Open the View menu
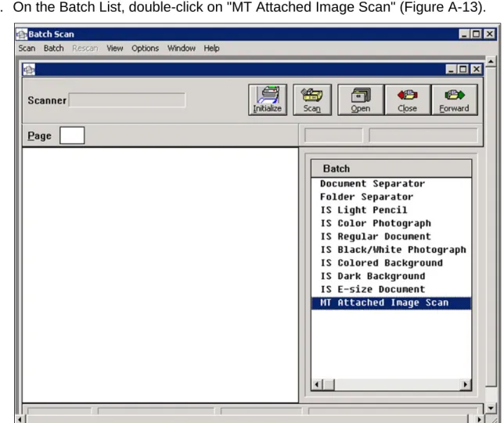 (115, 49)
